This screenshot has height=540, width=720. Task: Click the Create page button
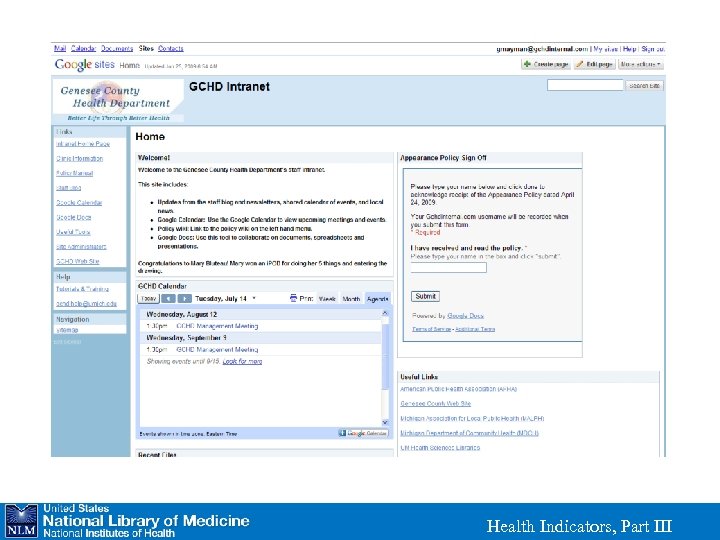tap(546, 65)
